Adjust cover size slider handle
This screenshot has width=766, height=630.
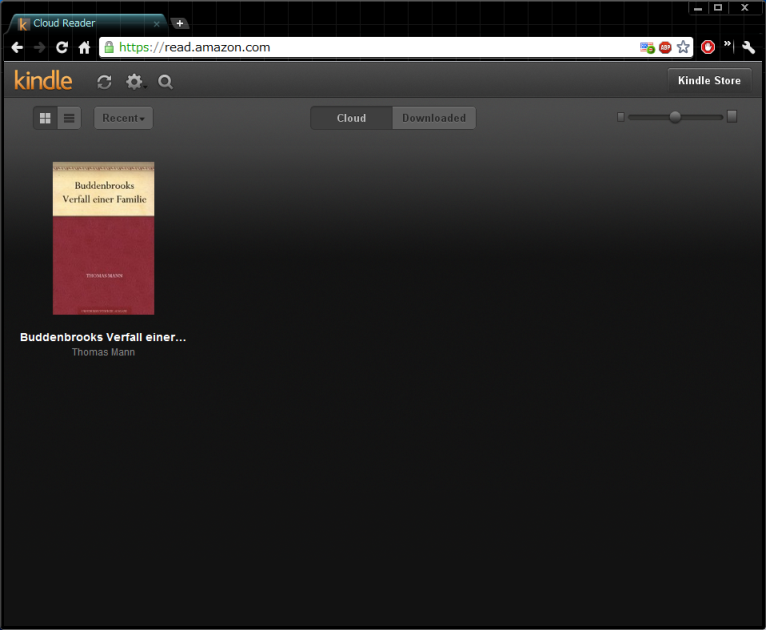coord(675,117)
